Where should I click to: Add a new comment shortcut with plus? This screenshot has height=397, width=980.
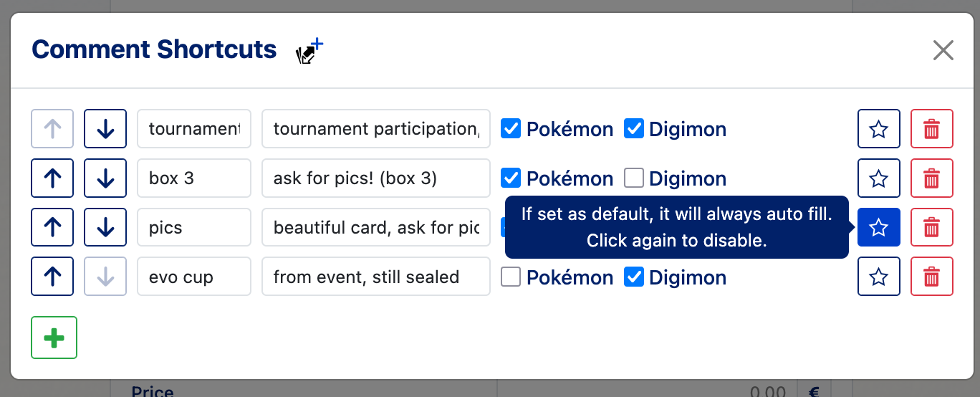54,338
